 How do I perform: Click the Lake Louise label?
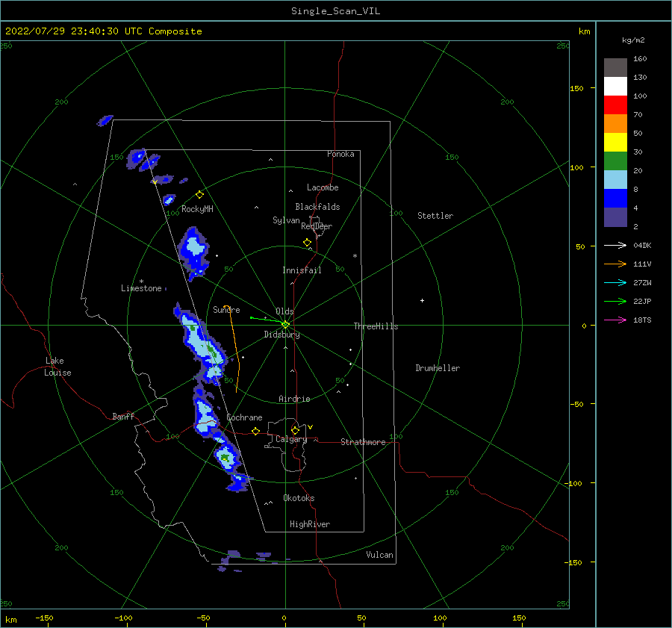57,367
